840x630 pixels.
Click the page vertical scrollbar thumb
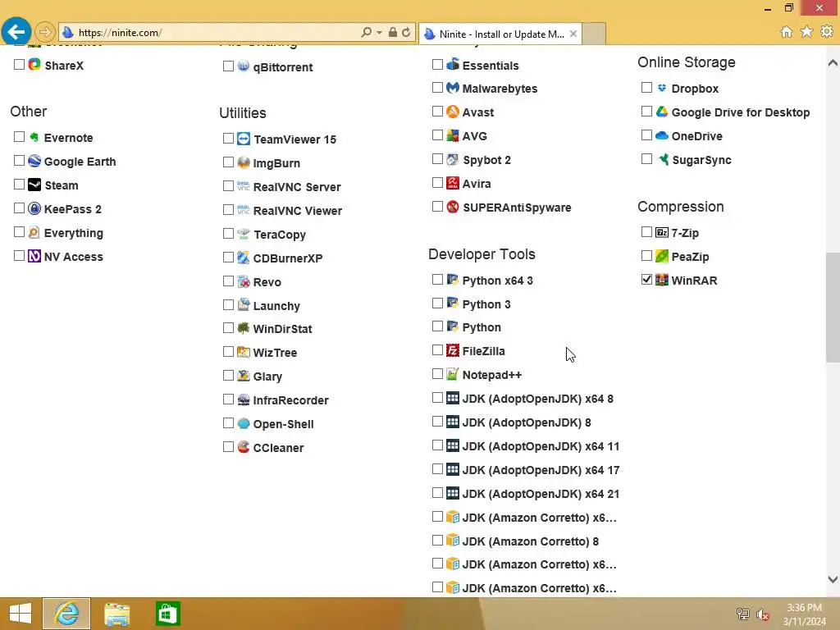coord(833,307)
